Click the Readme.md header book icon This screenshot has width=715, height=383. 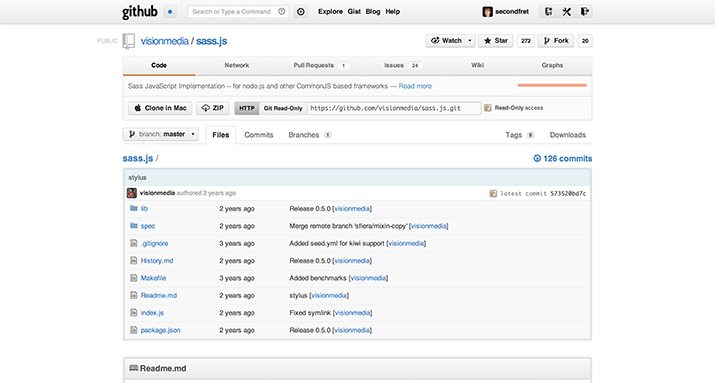pos(134,367)
